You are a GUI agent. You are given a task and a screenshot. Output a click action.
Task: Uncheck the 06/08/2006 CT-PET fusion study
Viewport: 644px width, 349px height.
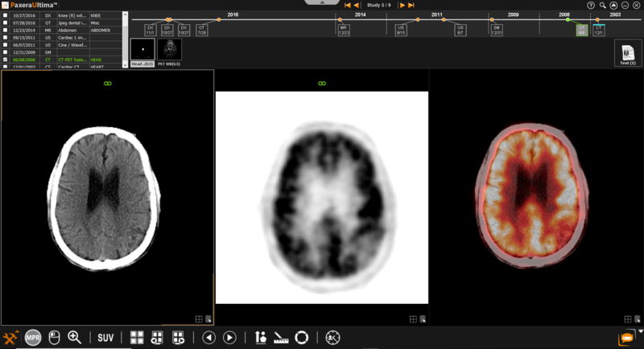pyautogui.click(x=6, y=60)
